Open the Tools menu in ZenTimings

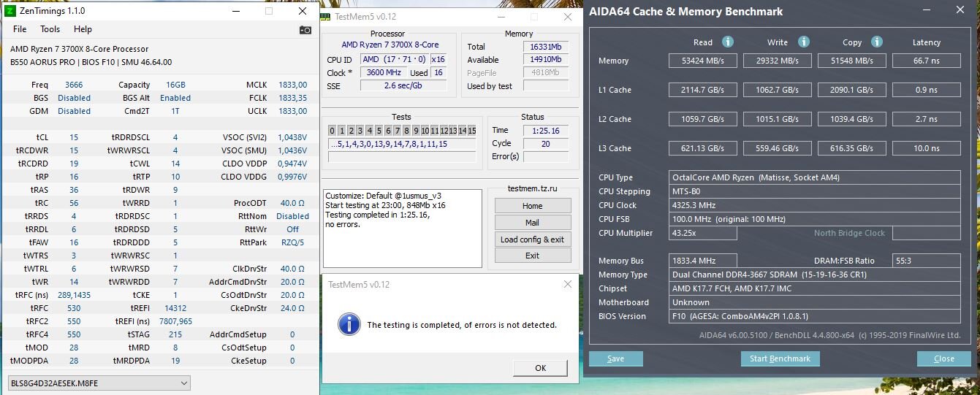(x=50, y=29)
